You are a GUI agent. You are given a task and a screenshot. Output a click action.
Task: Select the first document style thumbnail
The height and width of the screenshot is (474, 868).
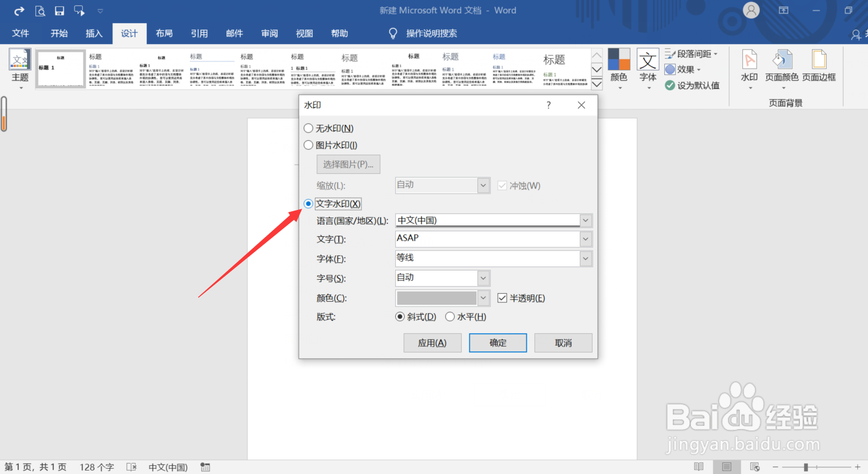click(61, 69)
